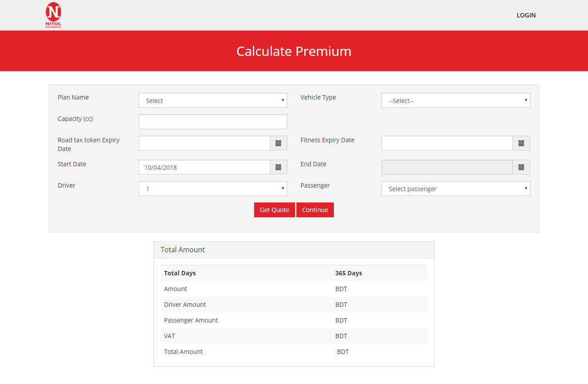The width and height of the screenshot is (588, 384).
Task: Open Fitness Expiry Date calendar icon
Action: [521, 143]
